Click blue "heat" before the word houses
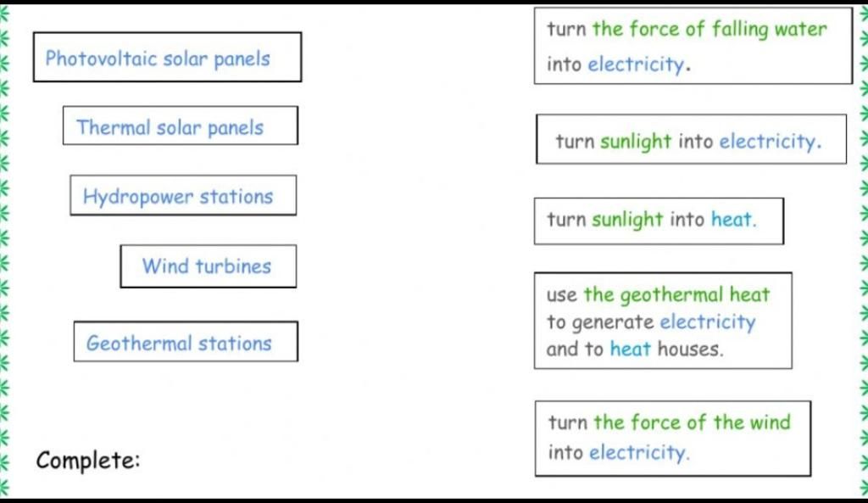The width and height of the screenshot is (868, 503). coord(630,349)
